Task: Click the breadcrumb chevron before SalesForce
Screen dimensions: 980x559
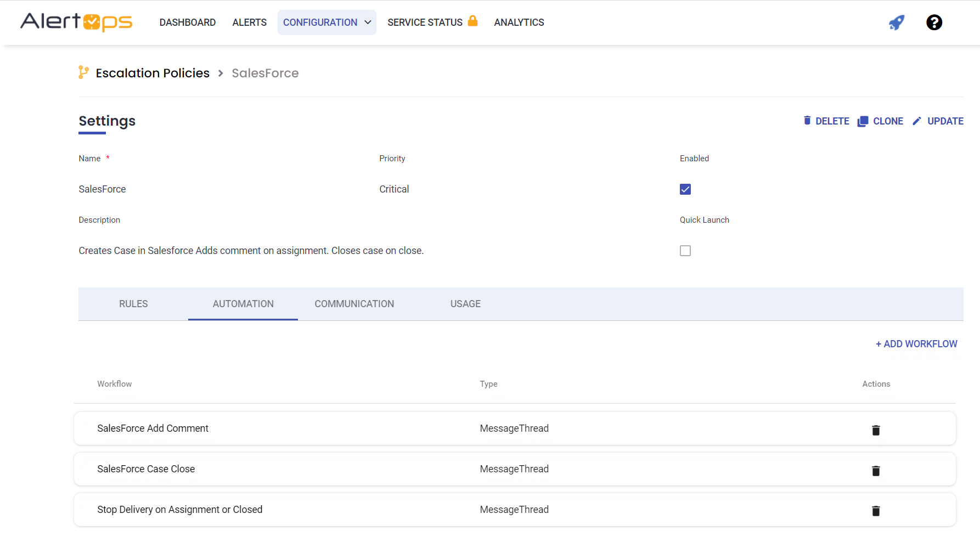Action: tap(221, 73)
